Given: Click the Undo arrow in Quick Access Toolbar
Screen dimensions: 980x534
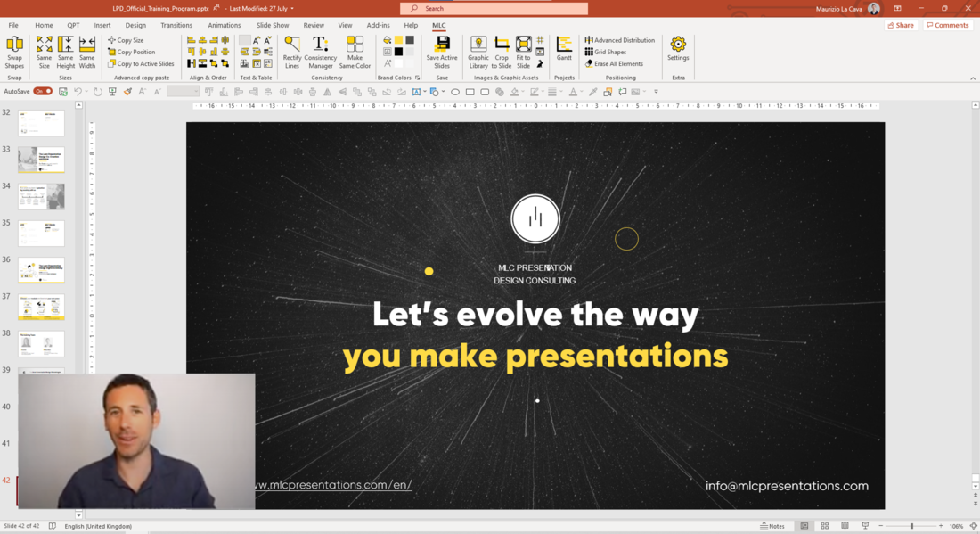Looking at the screenshot, I should [78, 92].
